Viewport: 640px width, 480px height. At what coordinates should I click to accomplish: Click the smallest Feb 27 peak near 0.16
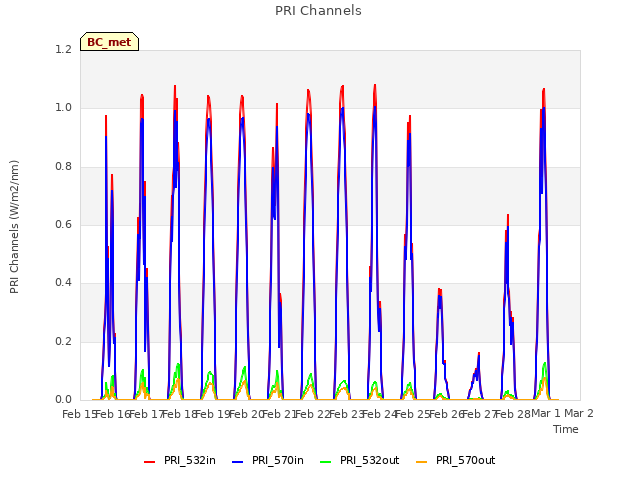click(479, 353)
